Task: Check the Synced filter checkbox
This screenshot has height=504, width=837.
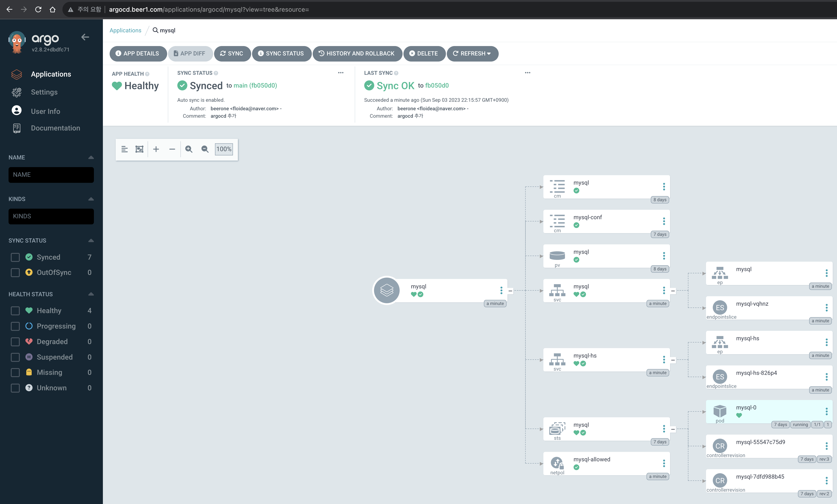Action: [15, 257]
